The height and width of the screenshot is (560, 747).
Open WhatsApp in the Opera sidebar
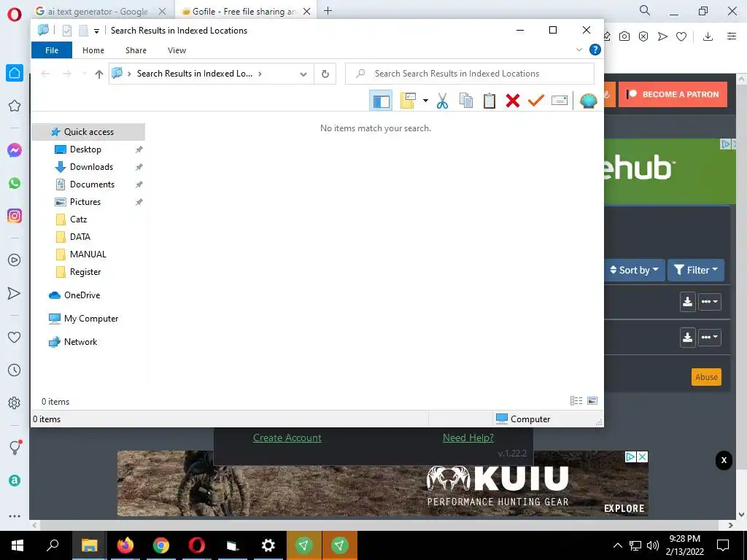pyautogui.click(x=15, y=183)
